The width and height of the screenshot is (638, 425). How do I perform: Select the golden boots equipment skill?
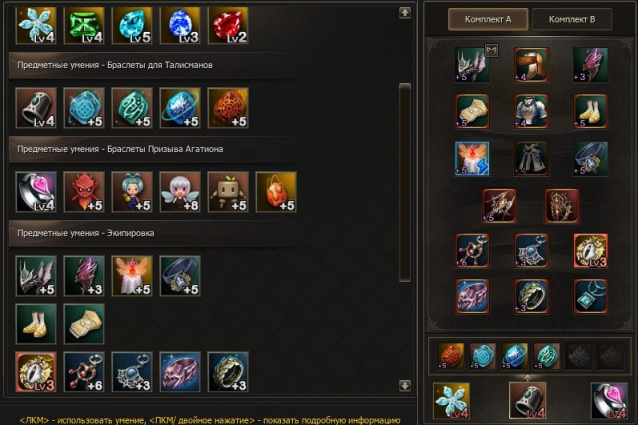pos(36,324)
